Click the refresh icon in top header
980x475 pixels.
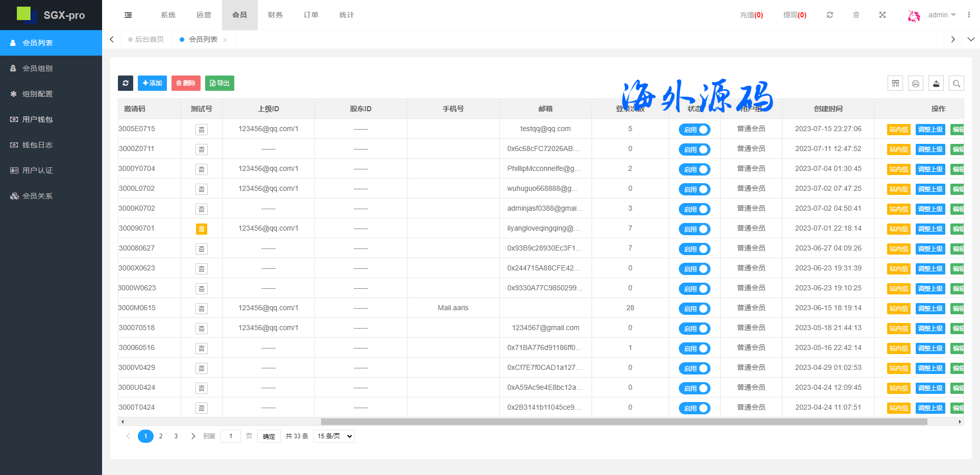pyautogui.click(x=830, y=15)
